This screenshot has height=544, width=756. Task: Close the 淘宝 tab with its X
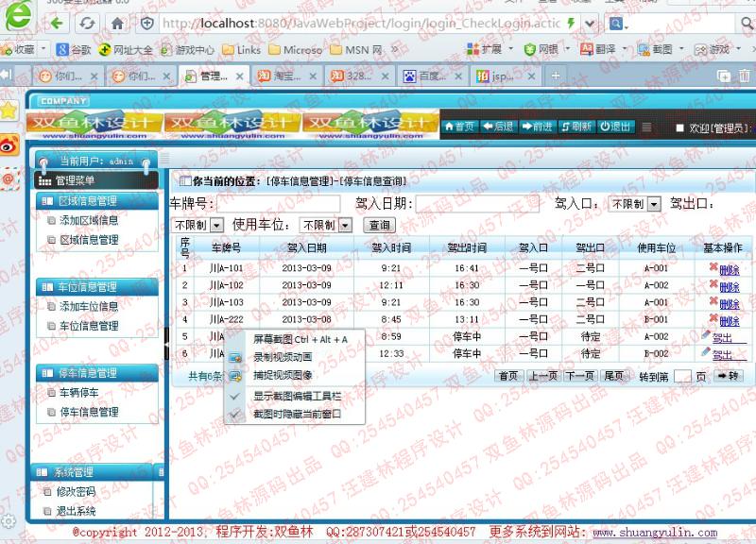pyautogui.click(x=313, y=76)
